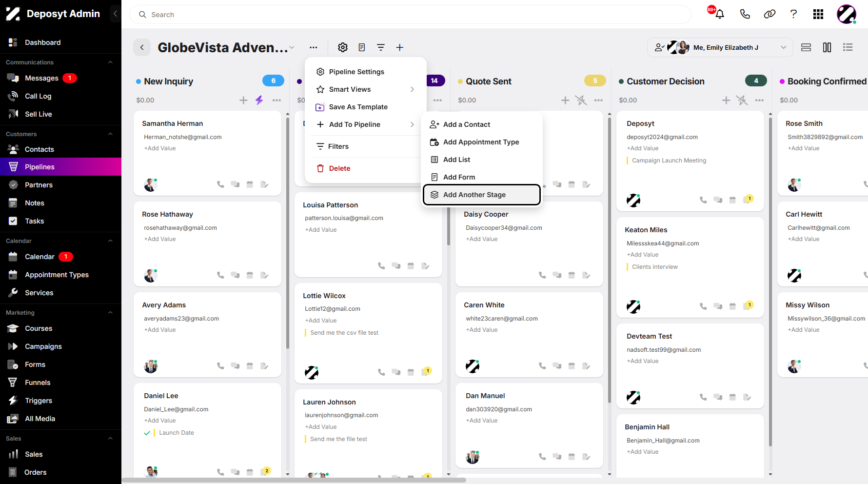This screenshot has height=484, width=868.
Task: Expand the Smart Views submenu
Action: pyautogui.click(x=365, y=89)
